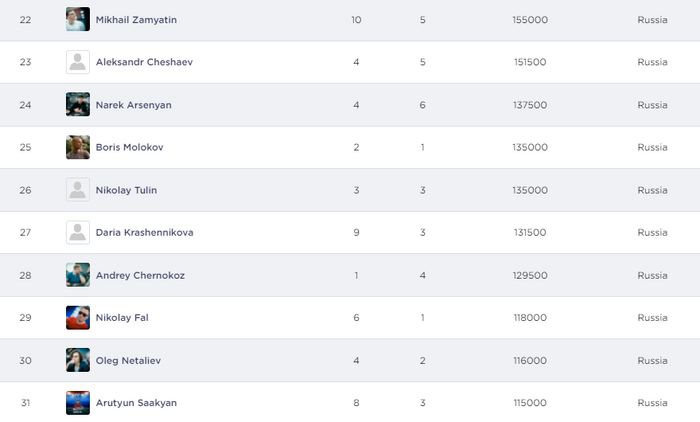Click the Nikolay Fal name

pyautogui.click(x=122, y=317)
